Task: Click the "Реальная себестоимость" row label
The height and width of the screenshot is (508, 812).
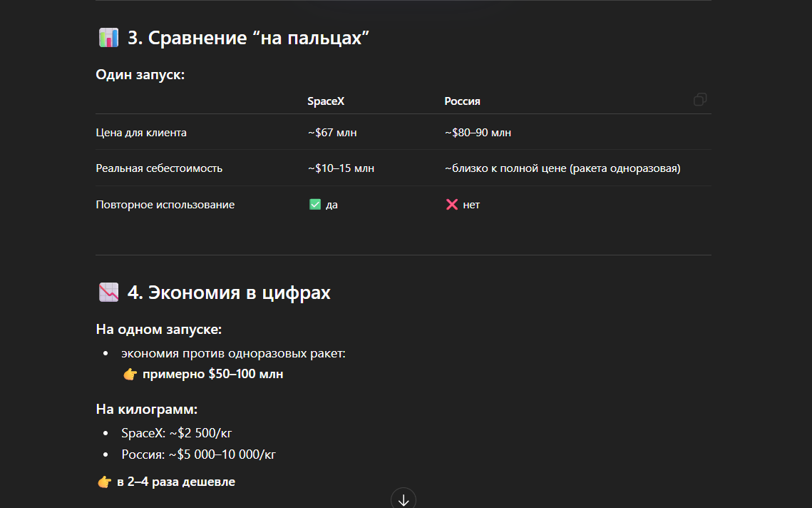Action: click(159, 168)
